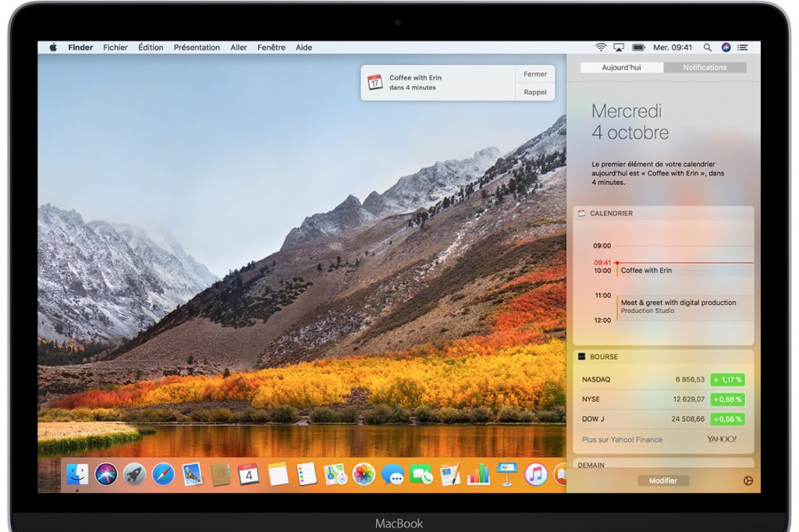This screenshot has width=799, height=532.
Task: Click NASDAQ +1,17 % change badge
Action: click(728, 380)
